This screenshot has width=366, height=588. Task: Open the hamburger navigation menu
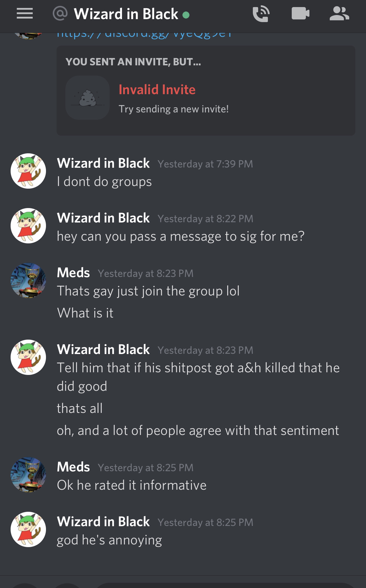[x=25, y=14]
